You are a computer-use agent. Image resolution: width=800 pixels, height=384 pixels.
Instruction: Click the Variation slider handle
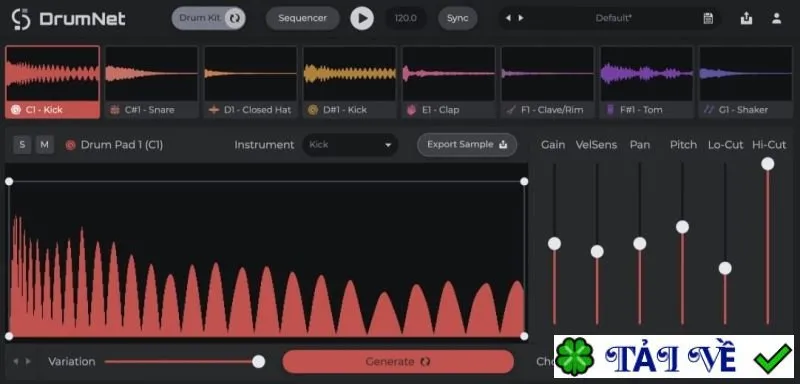pyautogui.click(x=259, y=362)
